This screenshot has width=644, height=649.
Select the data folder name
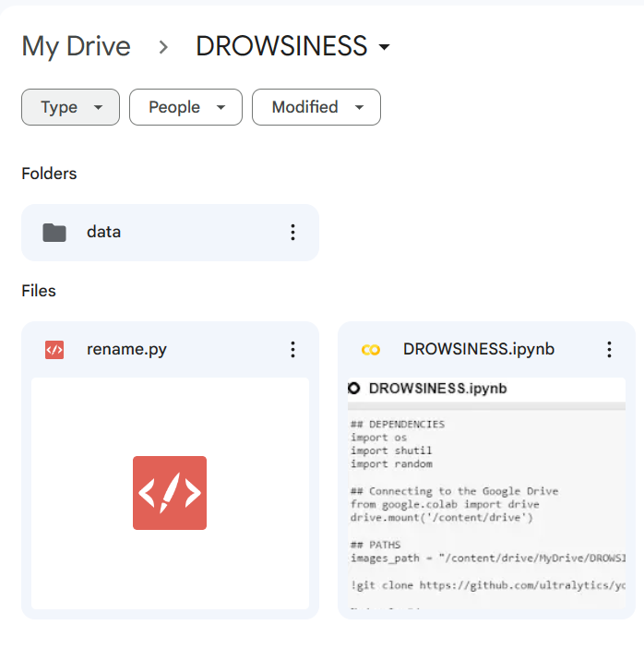(104, 232)
